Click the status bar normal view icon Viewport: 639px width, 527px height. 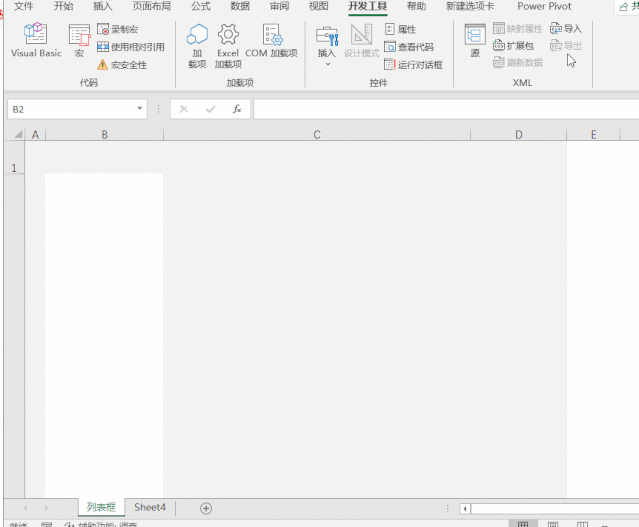pos(523,524)
